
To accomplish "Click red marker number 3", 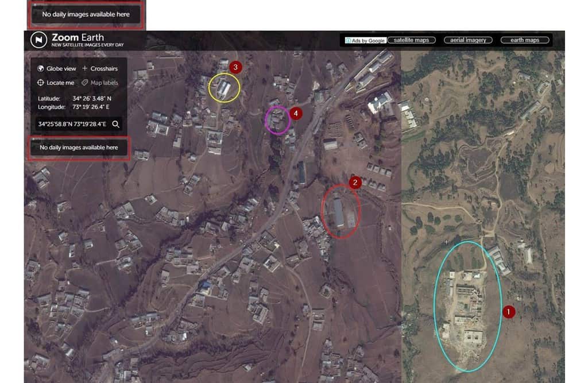I will pyautogui.click(x=235, y=67).
